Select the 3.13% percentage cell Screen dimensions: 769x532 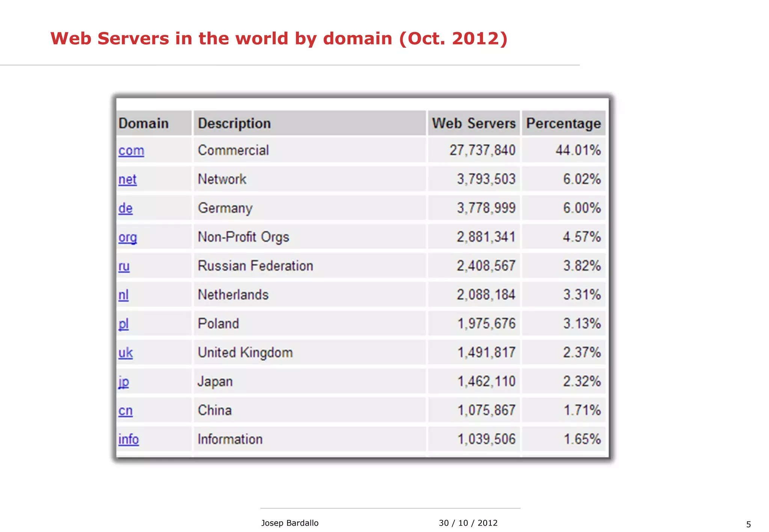pos(564,323)
